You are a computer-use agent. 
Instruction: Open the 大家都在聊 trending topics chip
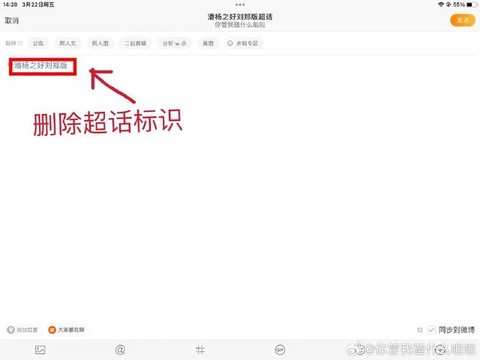[66, 330]
